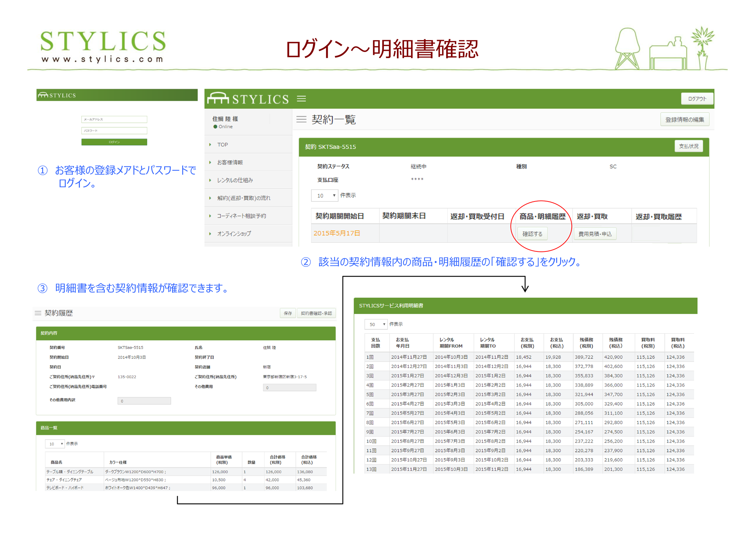Click the パスワード input field

(114, 131)
